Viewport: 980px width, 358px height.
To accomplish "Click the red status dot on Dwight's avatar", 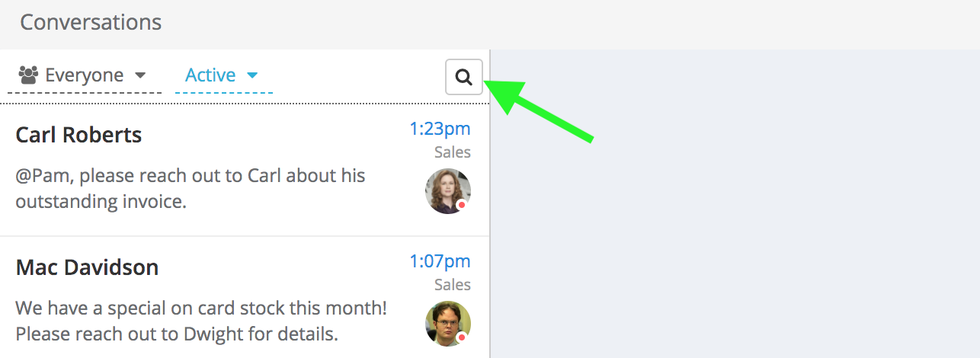I will click(x=461, y=337).
